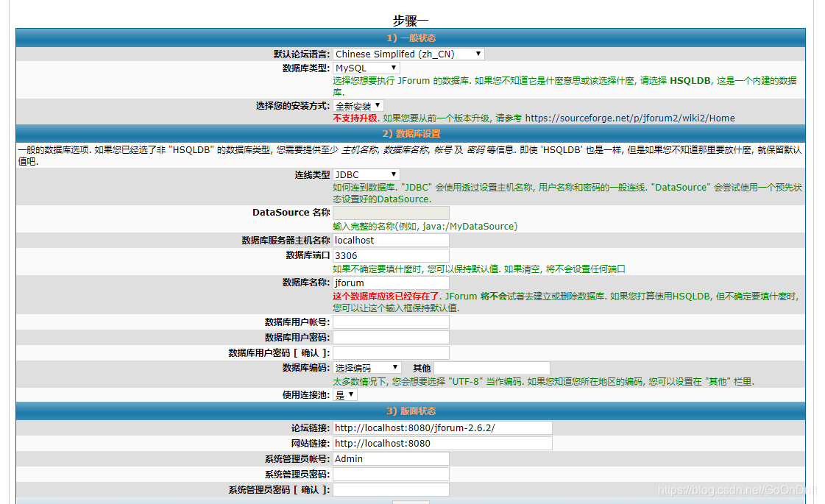Open the JDBC connection type dropdown
The image size is (825, 504).
[x=367, y=174]
